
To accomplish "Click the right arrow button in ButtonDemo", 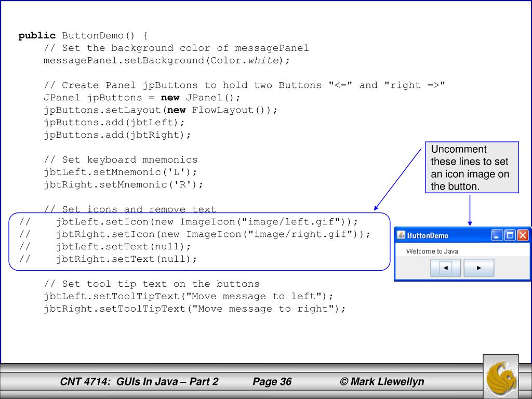I will click(478, 268).
